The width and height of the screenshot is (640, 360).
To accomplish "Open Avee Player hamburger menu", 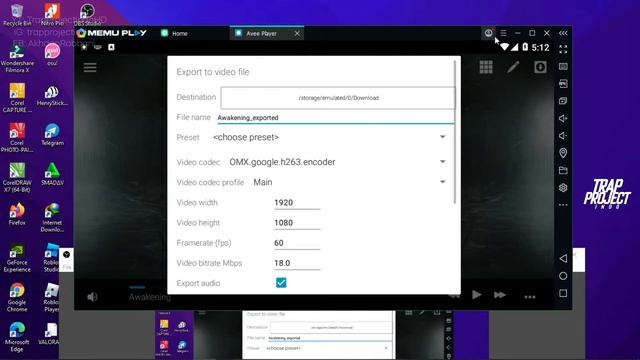I will click(90, 67).
